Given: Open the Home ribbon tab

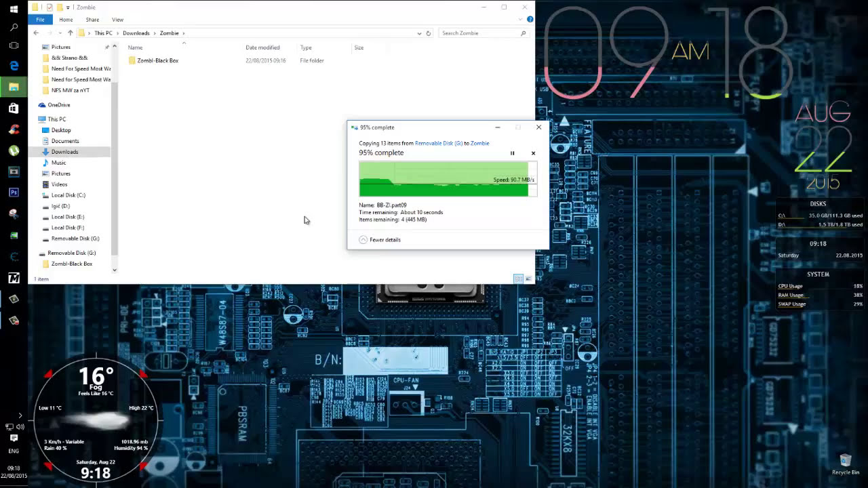Looking at the screenshot, I should click(66, 20).
